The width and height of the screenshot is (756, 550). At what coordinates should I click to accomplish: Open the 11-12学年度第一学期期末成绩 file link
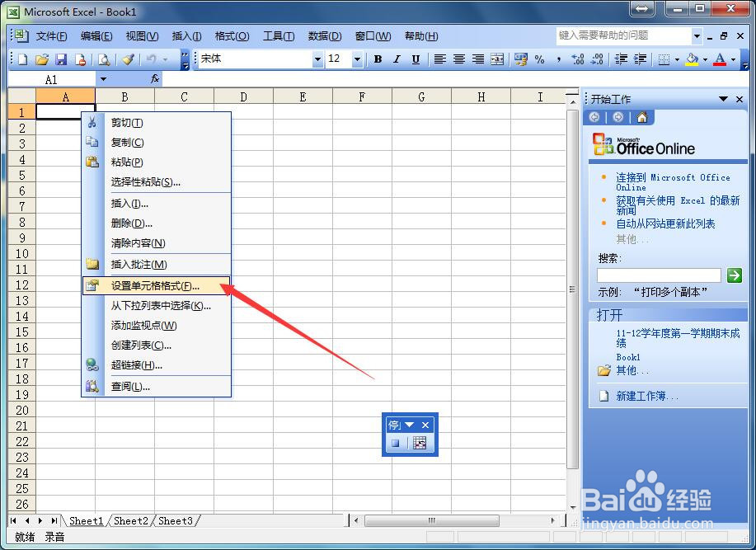678,337
